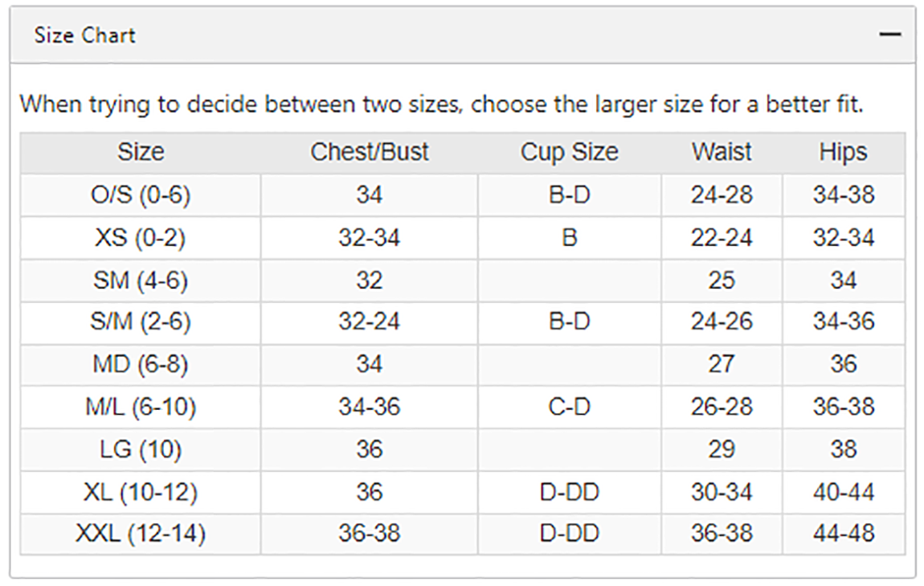Click the SM (4-6) size cell

click(x=141, y=281)
